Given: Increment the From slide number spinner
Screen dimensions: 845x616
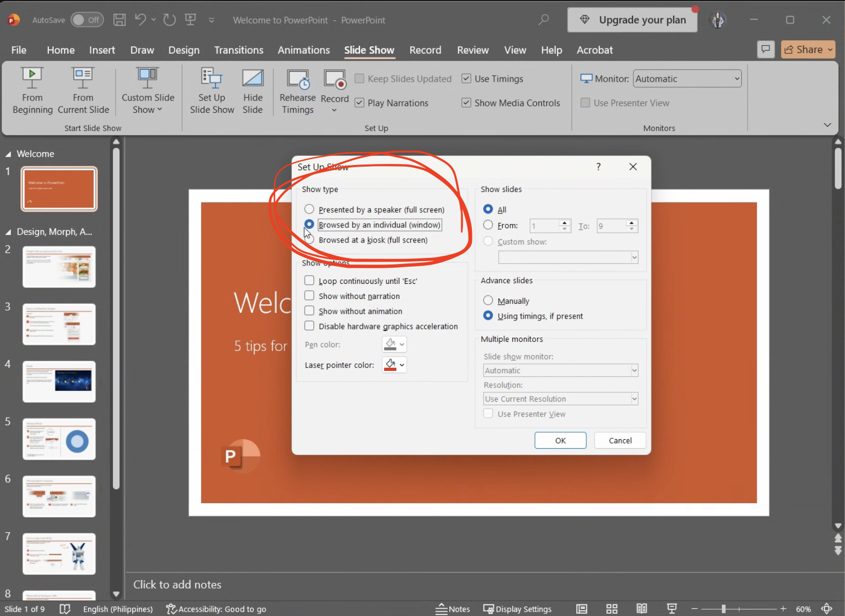Looking at the screenshot, I should pyautogui.click(x=564, y=223).
